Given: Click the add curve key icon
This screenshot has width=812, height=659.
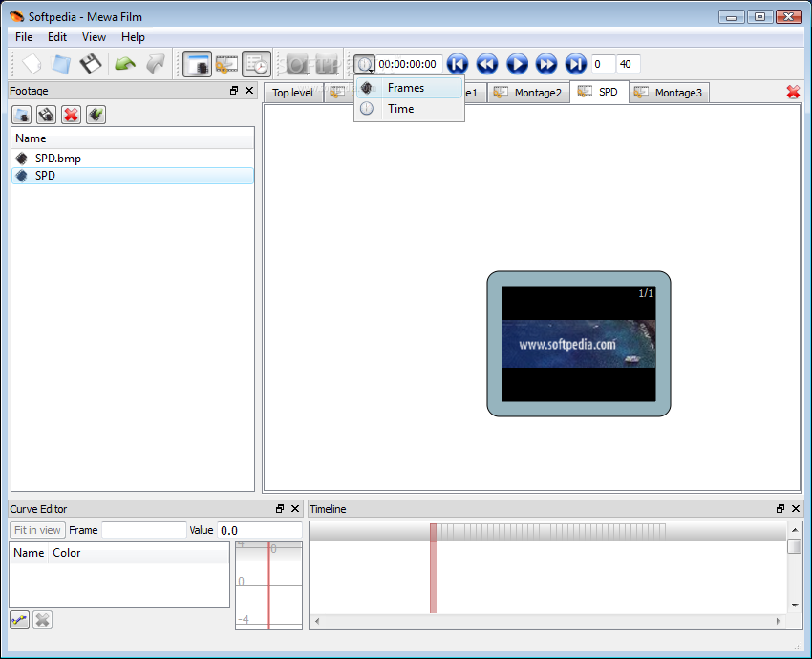Looking at the screenshot, I should 20,620.
